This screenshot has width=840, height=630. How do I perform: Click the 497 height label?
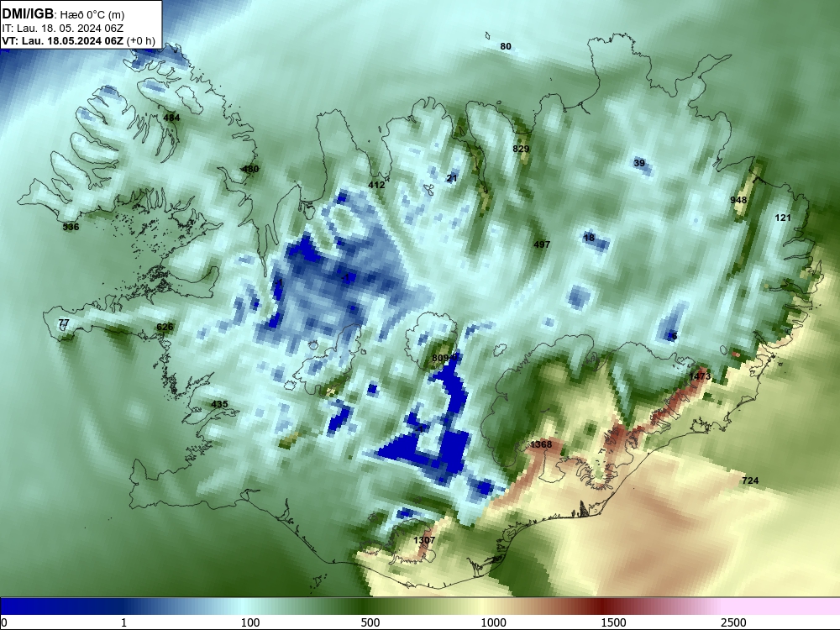pos(542,244)
